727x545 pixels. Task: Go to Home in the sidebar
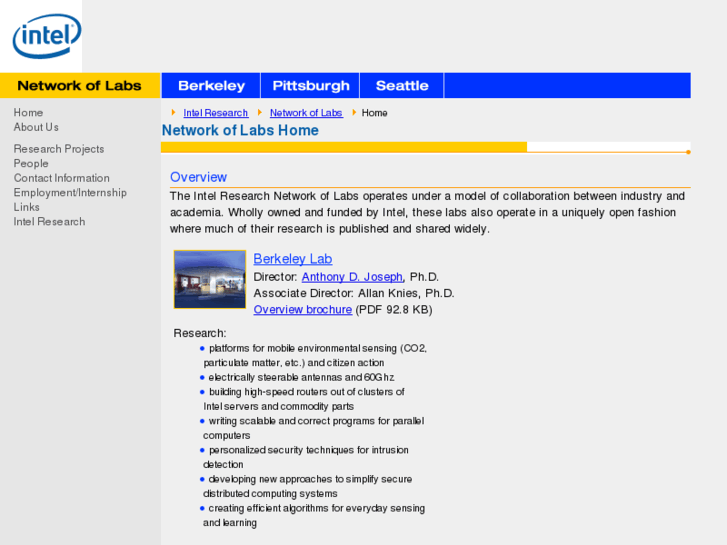tap(28, 113)
